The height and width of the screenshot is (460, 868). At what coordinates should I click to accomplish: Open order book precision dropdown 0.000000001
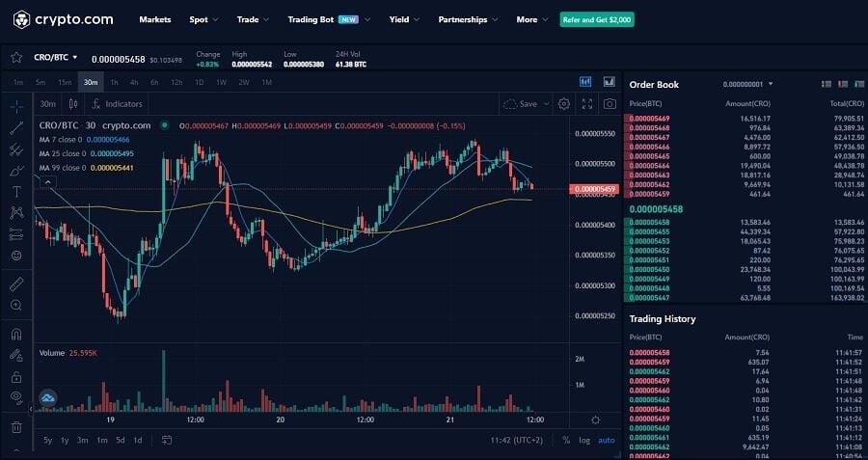[747, 84]
